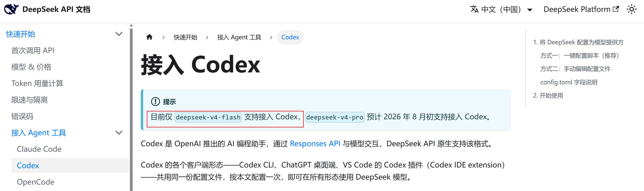Image resolution: width=644 pixels, height=191 pixels.
Task: Select the Codex sidebar item
Action: [70, 165]
